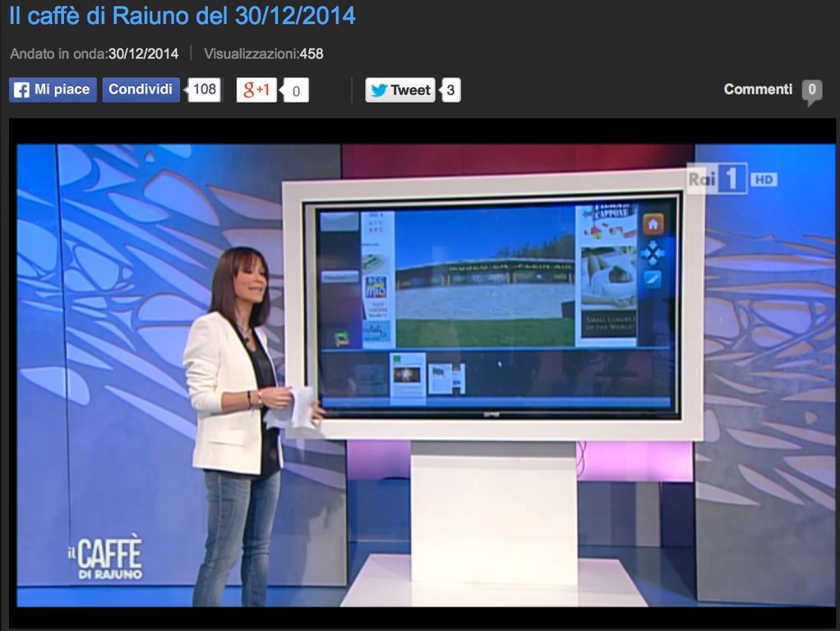This screenshot has width=840, height=631.
Task: Click the Facebook share count 108
Action: tap(205, 90)
